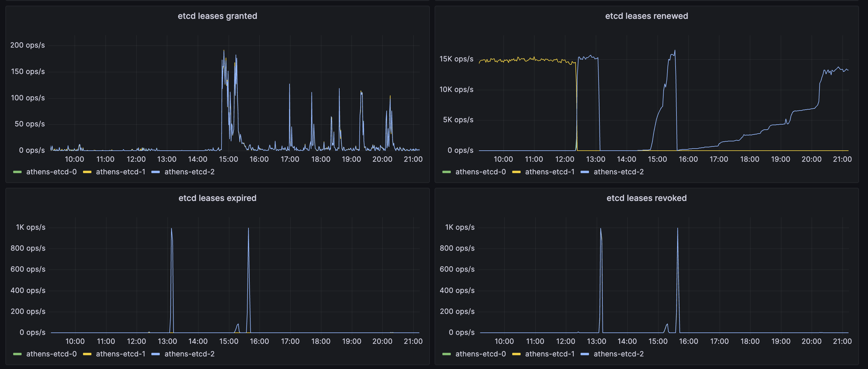
Task: Select the etcd leases revoked panel title
Action: click(646, 198)
